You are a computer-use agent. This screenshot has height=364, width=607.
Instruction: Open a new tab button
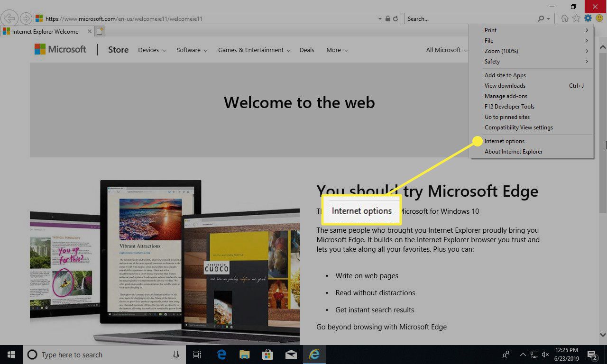100,31
